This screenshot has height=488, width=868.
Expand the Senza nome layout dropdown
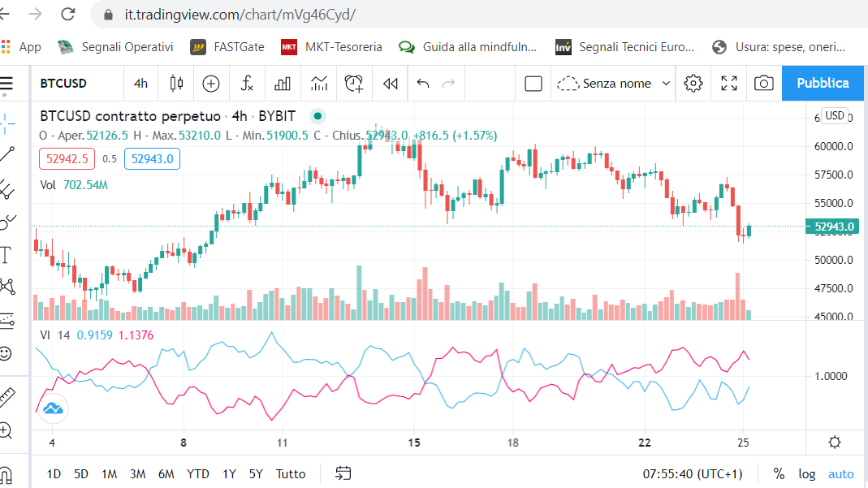(613, 84)
